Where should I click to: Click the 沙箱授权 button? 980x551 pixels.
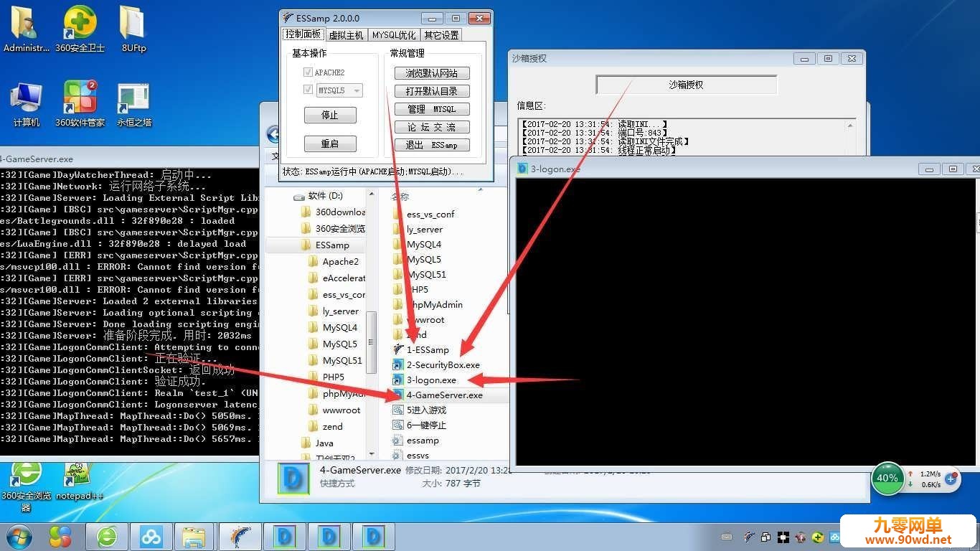click(x=687, y=85)
